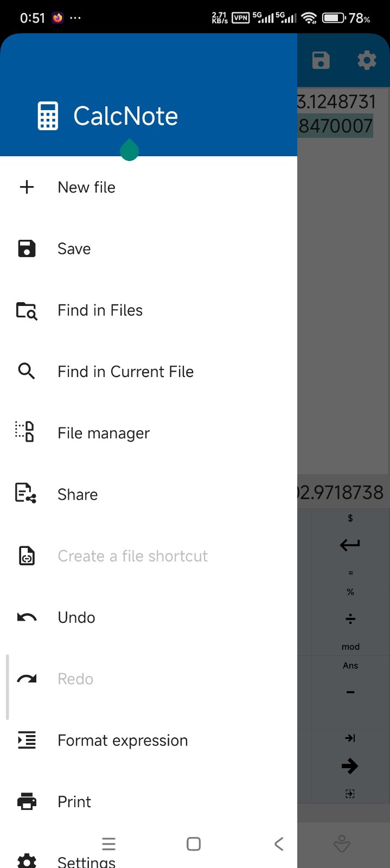The height and width of the screenshot is (868, 390).
Task: Choose the Find in Current File option
Action: 125,372
